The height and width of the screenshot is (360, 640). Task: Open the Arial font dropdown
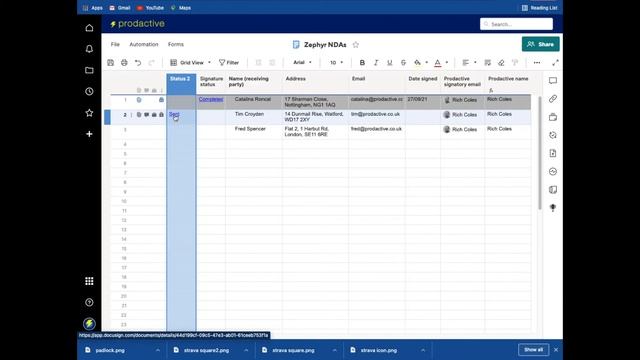[302, 62]
